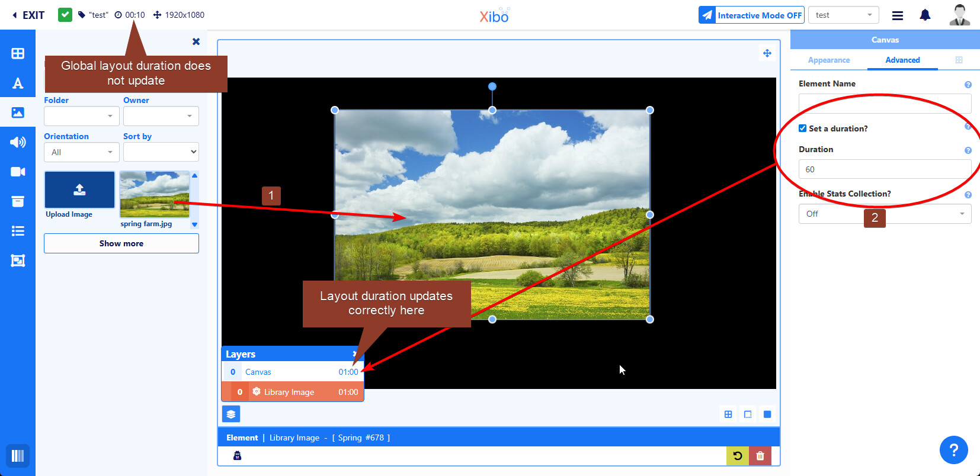This screenshot has width=980, height=476.
Task: Switch to the Appearance tab
Action: click(828, 60)
